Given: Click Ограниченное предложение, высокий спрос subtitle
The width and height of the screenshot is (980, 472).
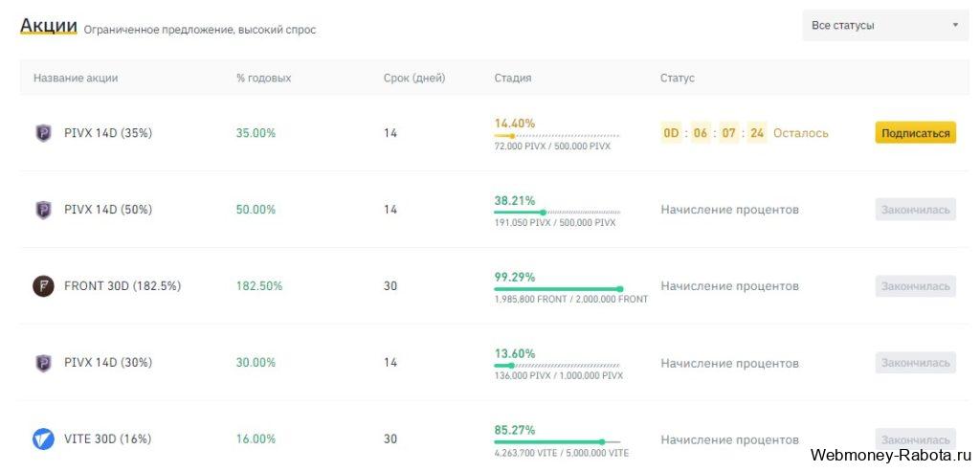Looking at the screenshot, I should point(199,30).
